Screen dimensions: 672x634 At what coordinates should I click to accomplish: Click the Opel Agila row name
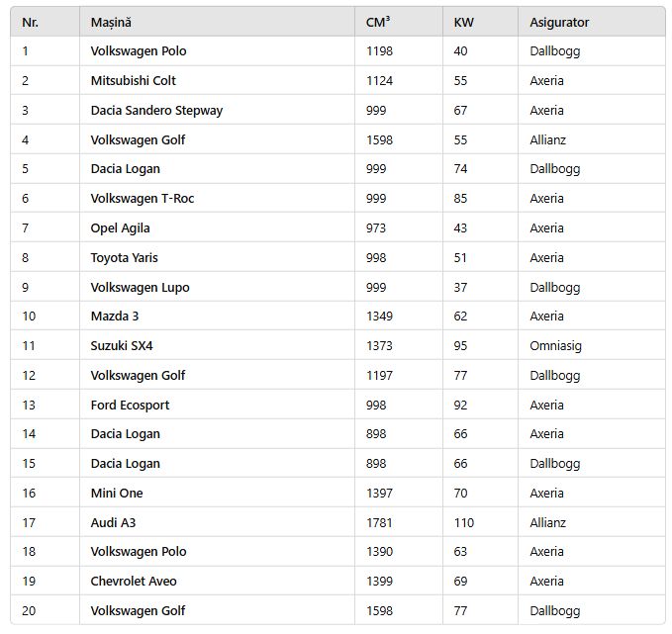pyautogui.click(x=121, y=228)
